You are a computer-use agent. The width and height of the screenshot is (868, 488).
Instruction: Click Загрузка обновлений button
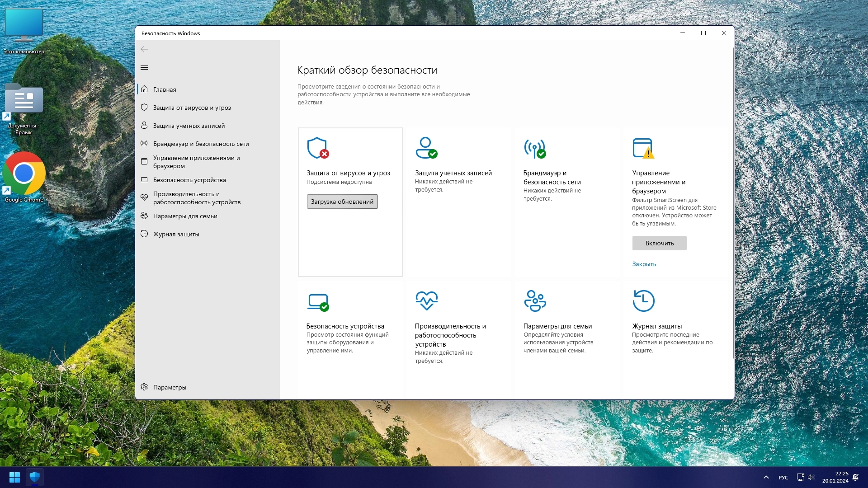click(x=342, y=202)
